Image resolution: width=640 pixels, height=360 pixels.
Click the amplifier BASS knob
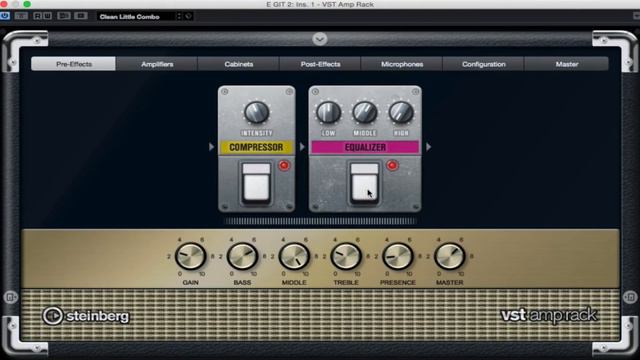coord(242,256)
